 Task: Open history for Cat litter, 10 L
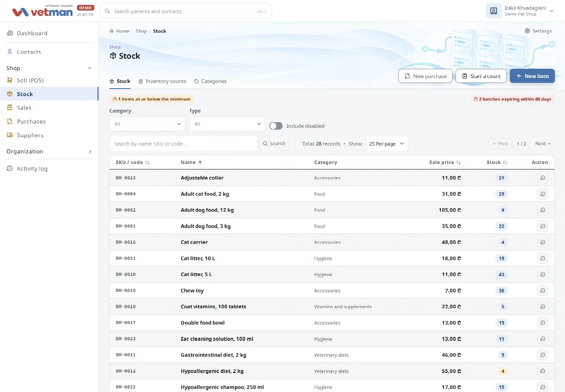(x=542, y=258)
